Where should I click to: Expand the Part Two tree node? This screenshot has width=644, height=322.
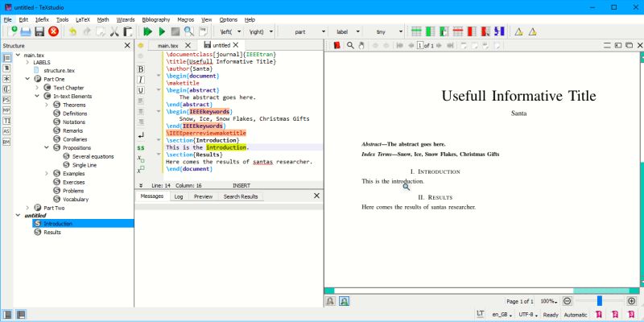[x=27, y=208]
